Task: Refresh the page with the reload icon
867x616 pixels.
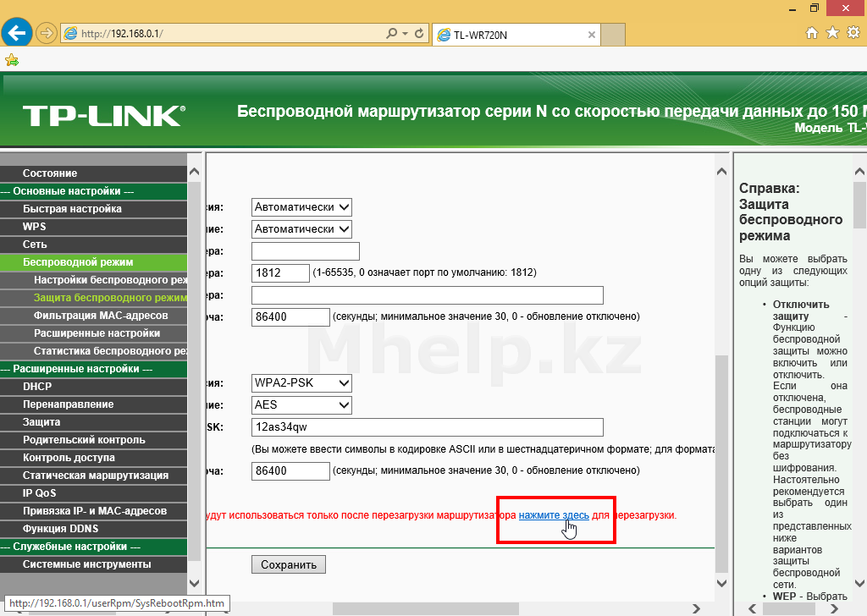Action: (x=419, y=33)
